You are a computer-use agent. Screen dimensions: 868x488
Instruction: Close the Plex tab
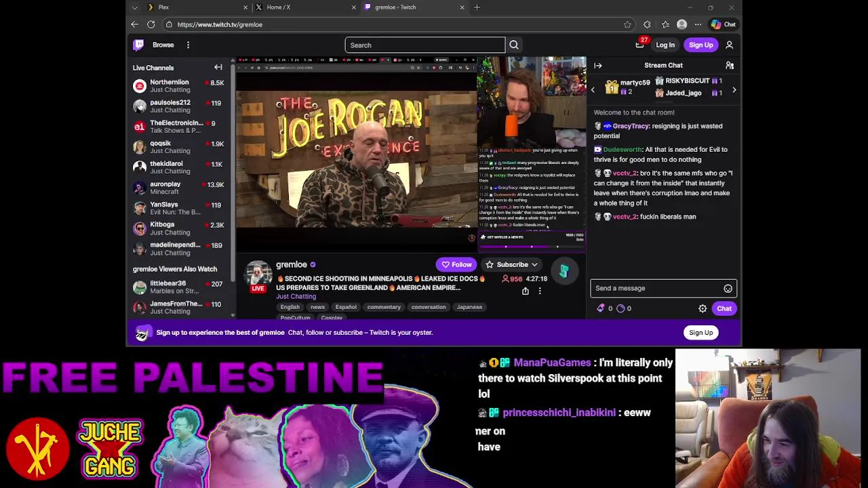tap(245, 7)
